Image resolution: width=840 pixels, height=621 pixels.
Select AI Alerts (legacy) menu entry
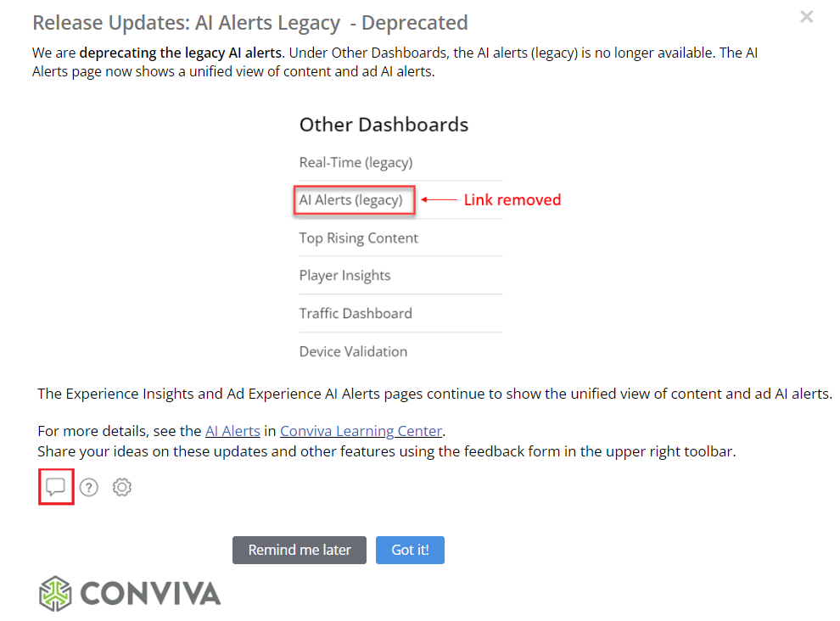350,200
